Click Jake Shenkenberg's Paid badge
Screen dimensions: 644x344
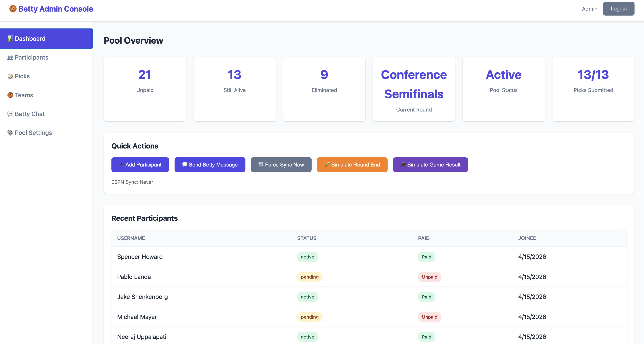(x=426, y=297)
